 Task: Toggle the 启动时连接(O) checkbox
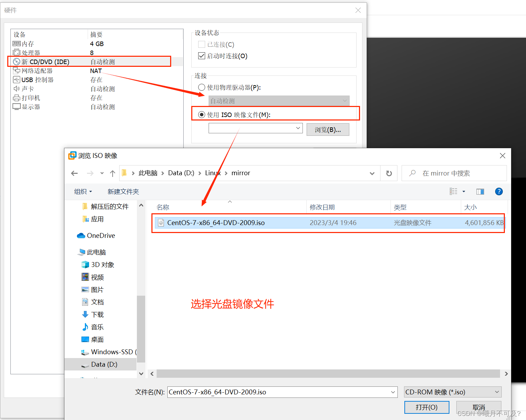(x=202, y=56)
